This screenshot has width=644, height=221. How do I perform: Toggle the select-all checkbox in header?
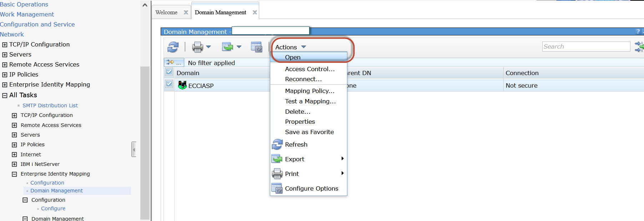tap(169, 72)
